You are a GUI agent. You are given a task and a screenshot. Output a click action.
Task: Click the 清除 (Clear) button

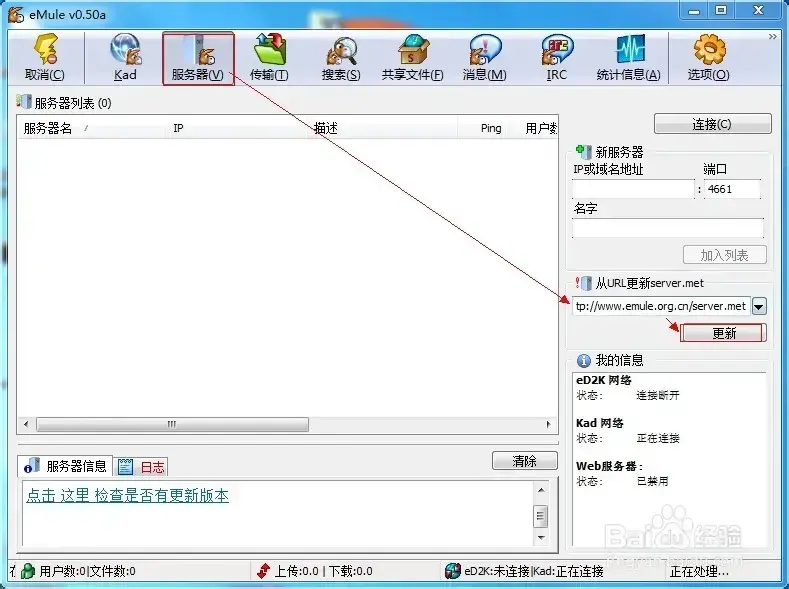click(x=524, y=461)
